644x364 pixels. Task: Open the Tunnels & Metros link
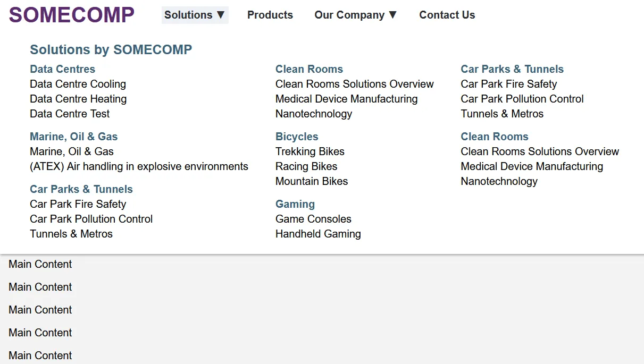(x=71, y=234)
